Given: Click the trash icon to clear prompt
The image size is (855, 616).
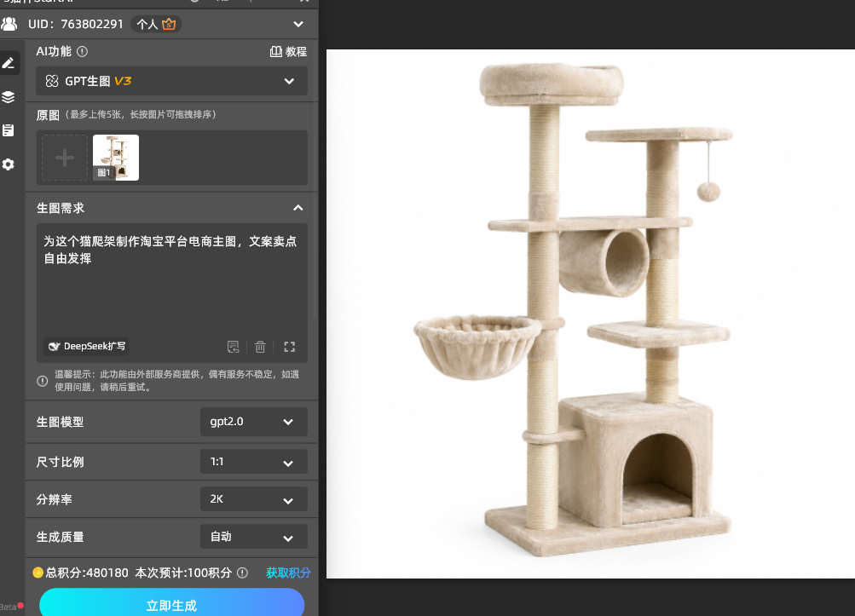Looking at the screenshot, I should [x=260, y=347].
